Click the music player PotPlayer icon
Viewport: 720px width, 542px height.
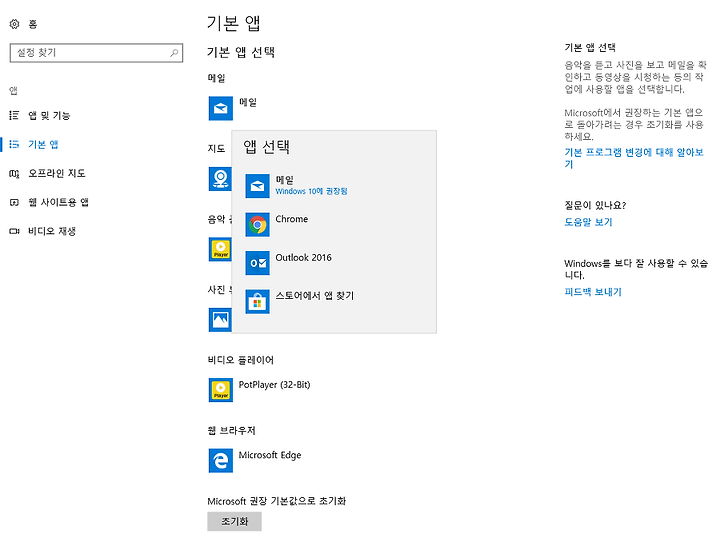[220, 249]
